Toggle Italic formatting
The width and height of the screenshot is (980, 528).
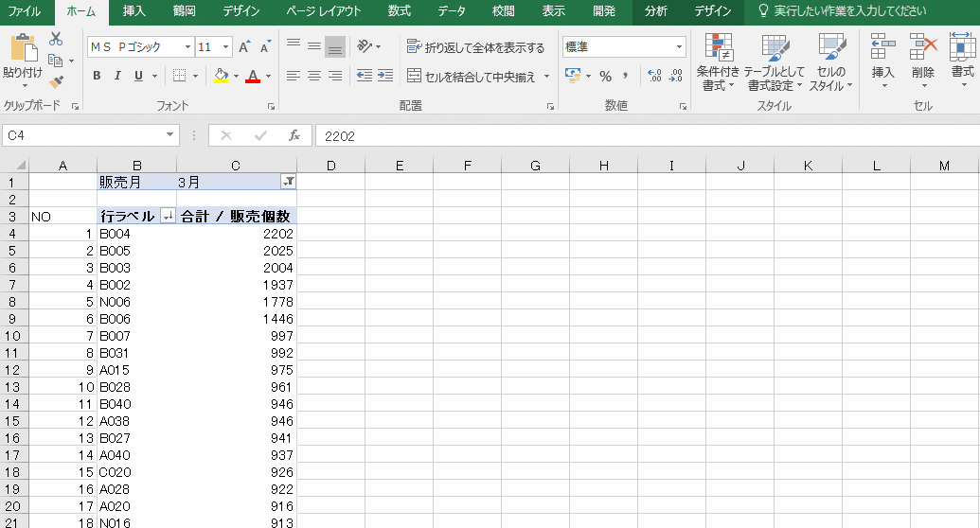coord(117,76)
